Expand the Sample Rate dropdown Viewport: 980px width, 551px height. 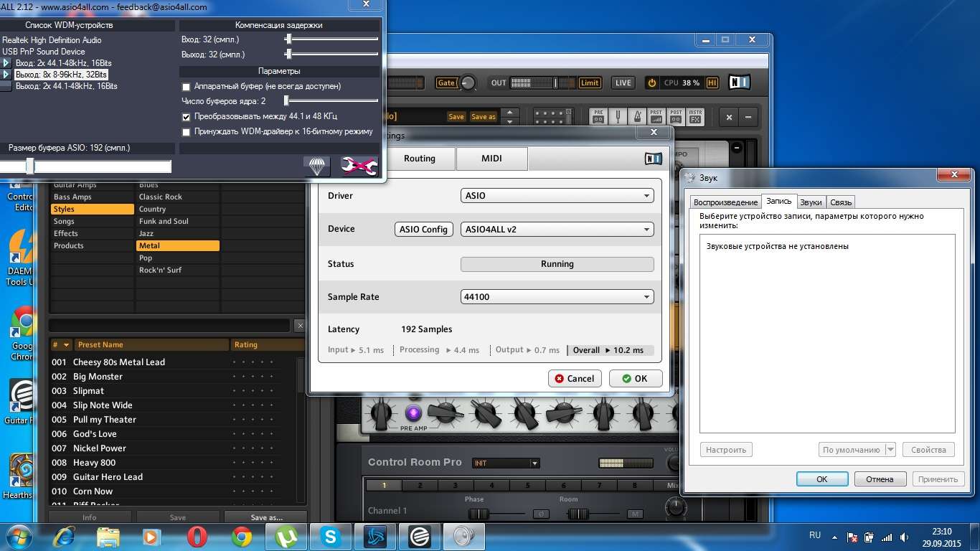point(557,297)
